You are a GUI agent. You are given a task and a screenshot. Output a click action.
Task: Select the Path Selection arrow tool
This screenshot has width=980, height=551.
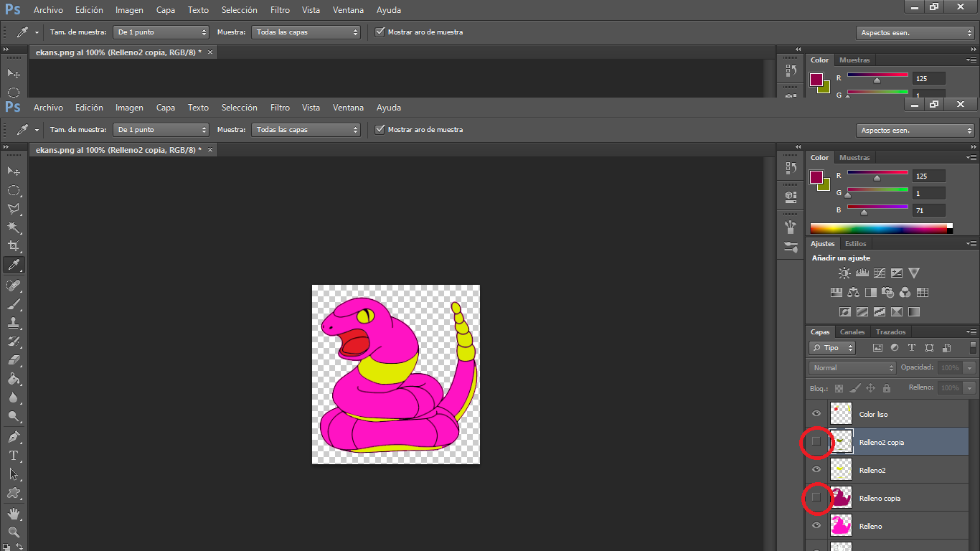click(x=14, y=474)
